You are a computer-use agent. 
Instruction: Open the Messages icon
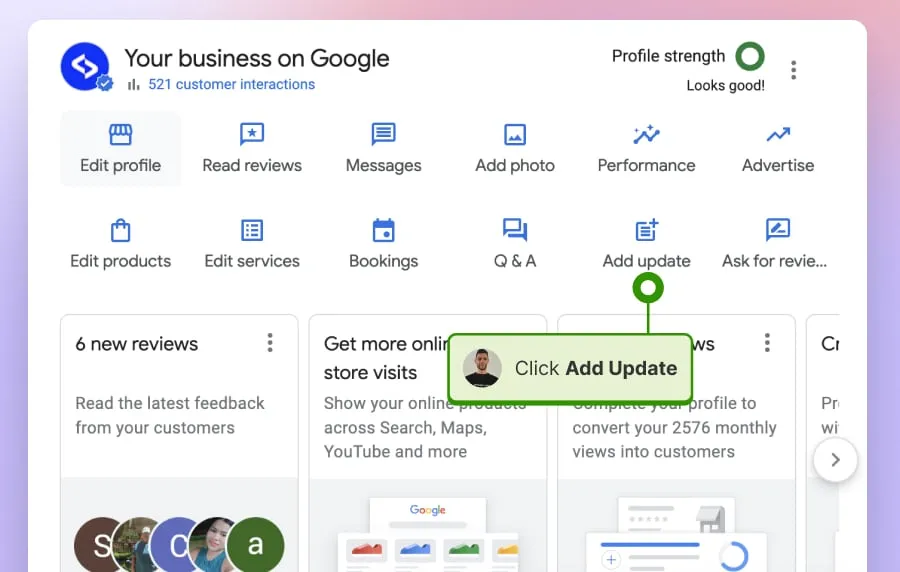click(x=383, y=134)
